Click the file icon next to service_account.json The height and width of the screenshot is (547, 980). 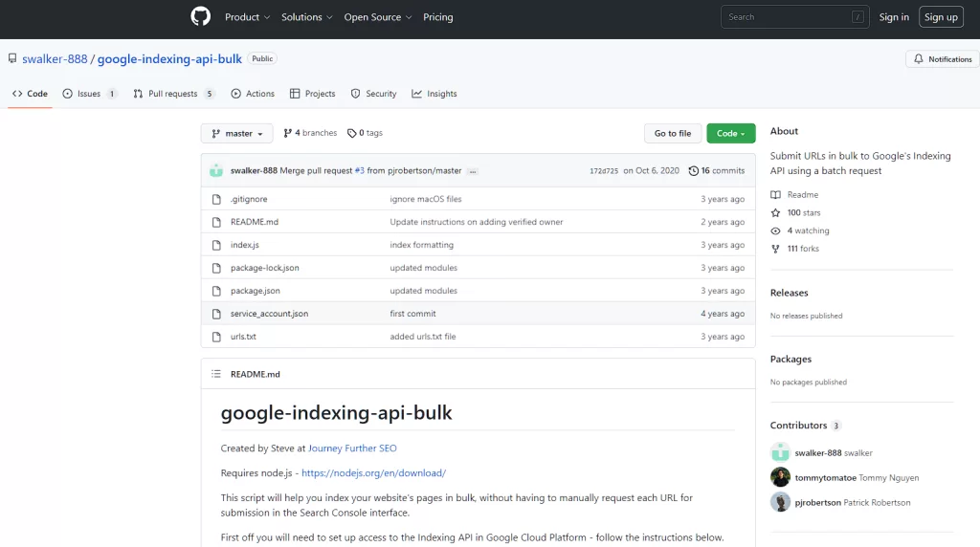[x=216, y=314]
